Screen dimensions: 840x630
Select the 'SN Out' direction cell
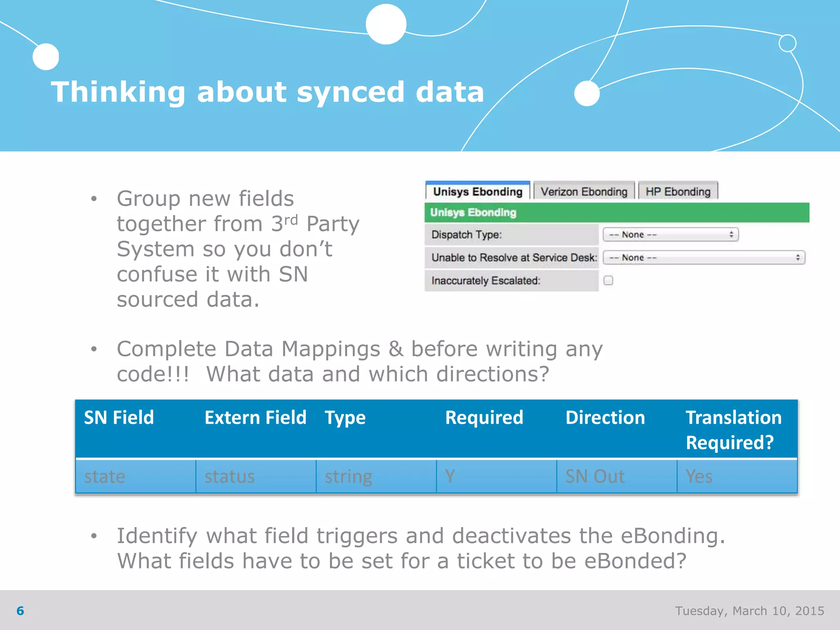coord(616,476)
